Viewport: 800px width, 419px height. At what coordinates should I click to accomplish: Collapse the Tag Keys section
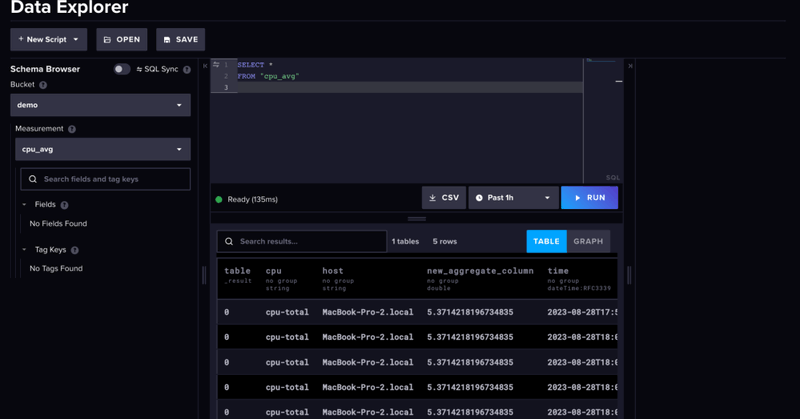click(x=24, y=250)
